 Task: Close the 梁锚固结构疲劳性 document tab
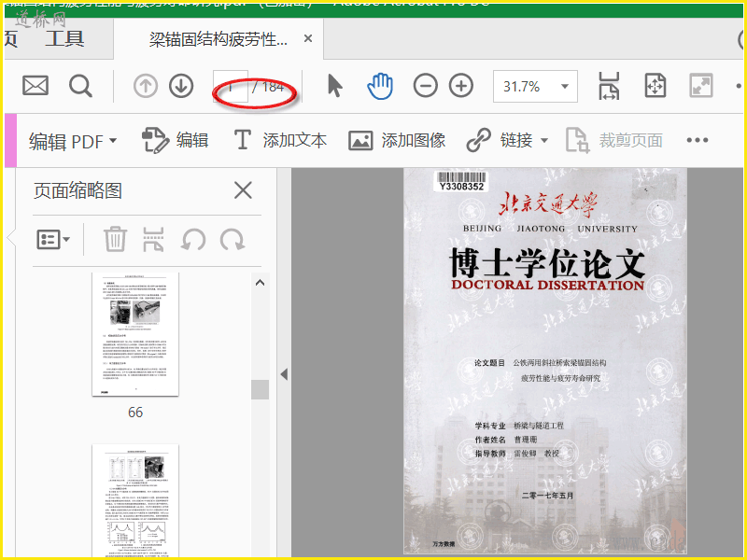[308, 38]
